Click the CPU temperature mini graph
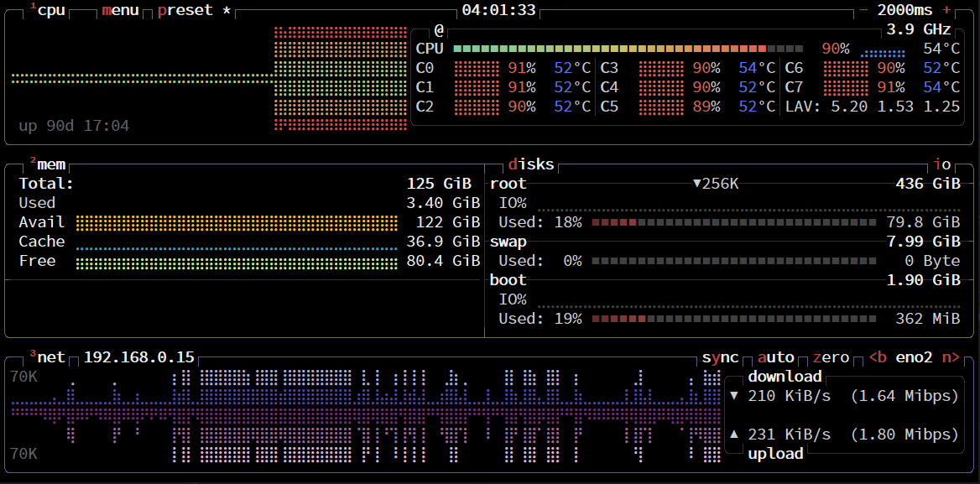This screenshot has width=980, height=484. tap(883, 53)
